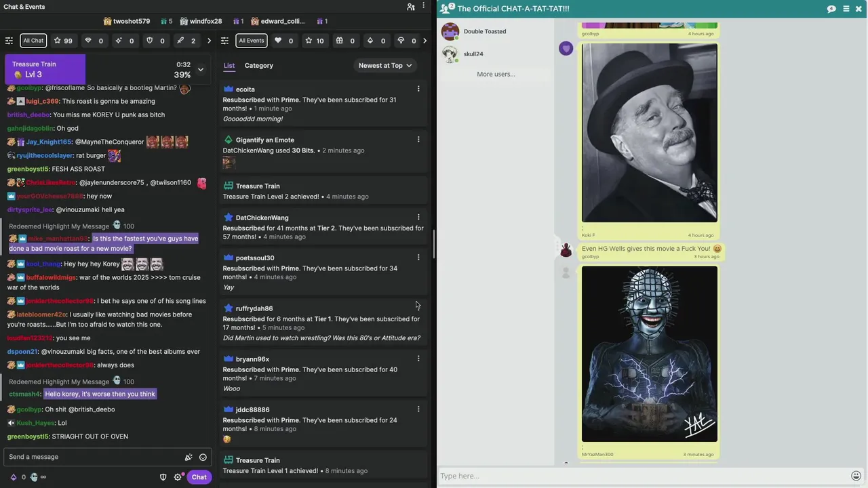Open Pinhead artwork image by MrYazMan300
868x488 pixels.
649,354
